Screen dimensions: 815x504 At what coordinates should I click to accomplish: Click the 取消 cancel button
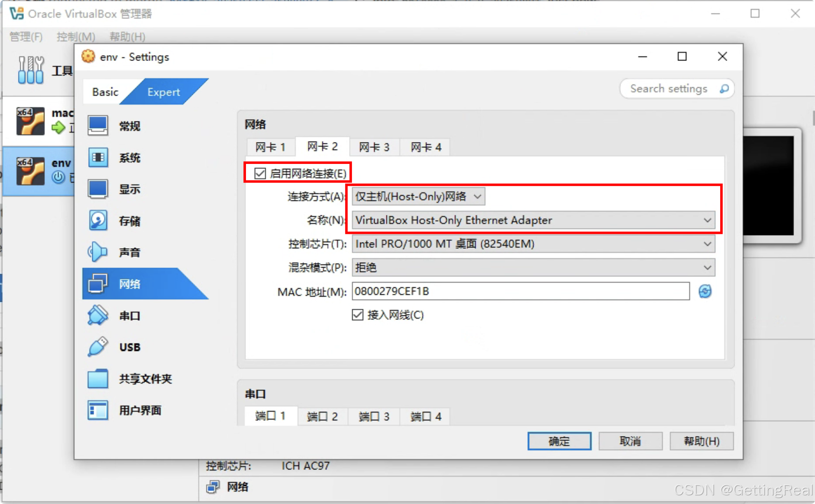[x=630, y=441]
